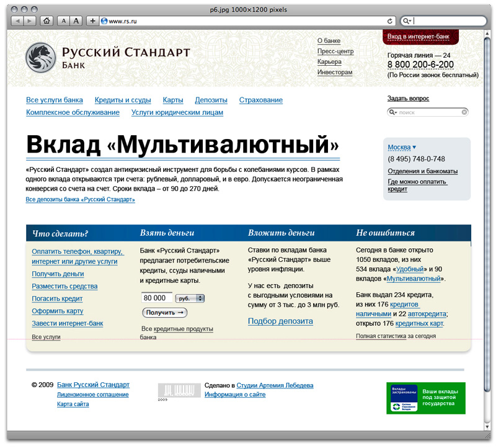Click the Вход в интернет-банк login button

coord(418,37)
